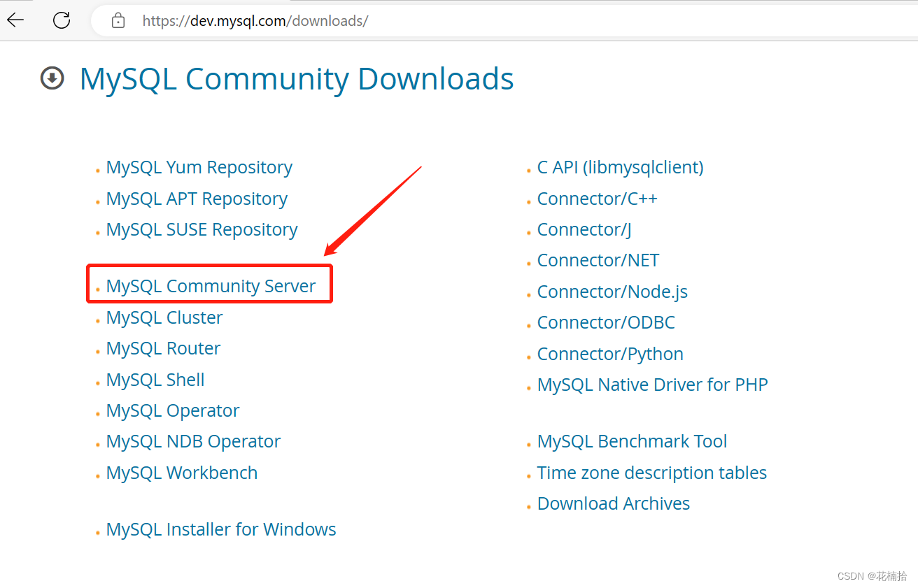Click the lock icon in the address bar

(x=118, y=20)
